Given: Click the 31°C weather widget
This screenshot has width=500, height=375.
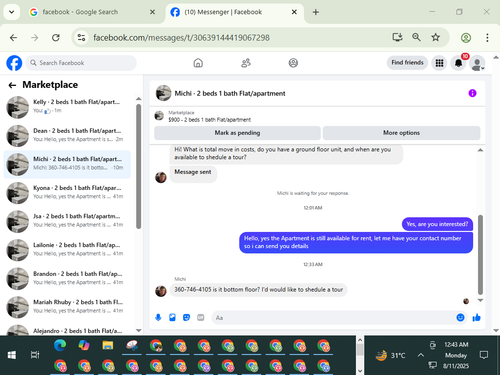Looking at the screenshot, I should (x=391, y=355).
